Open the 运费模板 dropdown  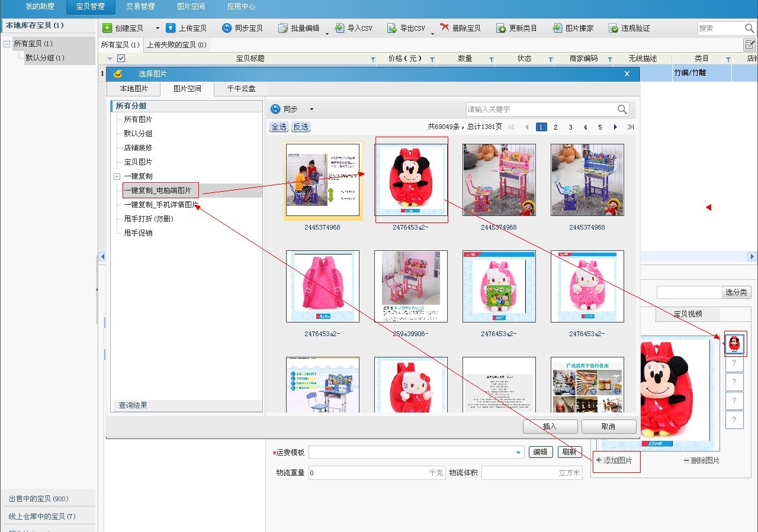(x=519, y=452)
